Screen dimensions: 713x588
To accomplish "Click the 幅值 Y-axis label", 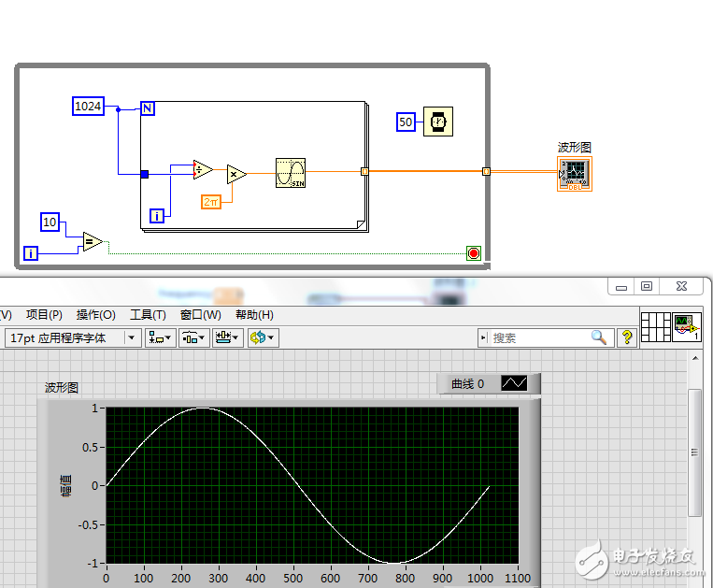I will tap(66, 486).
